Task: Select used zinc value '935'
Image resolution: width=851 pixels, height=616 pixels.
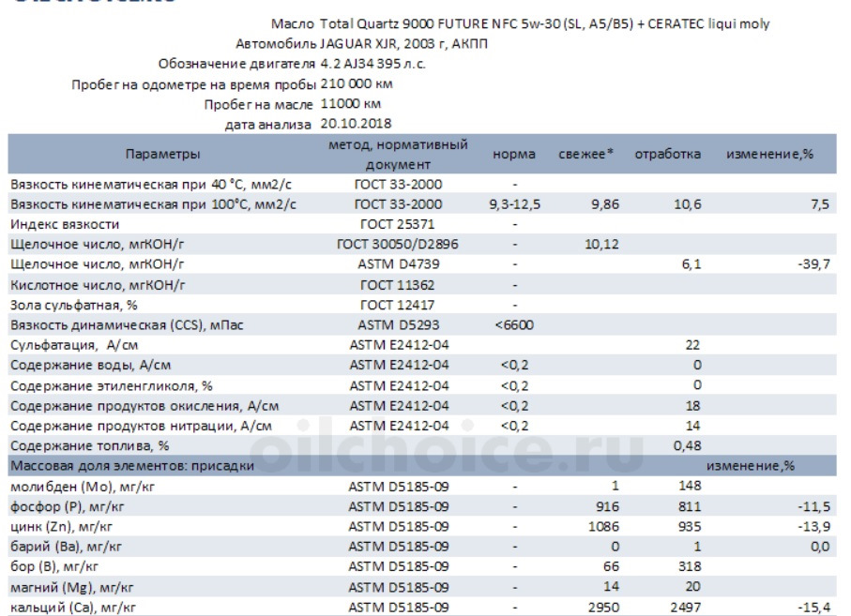Action: pyautogui.click(x=690, y=527)
